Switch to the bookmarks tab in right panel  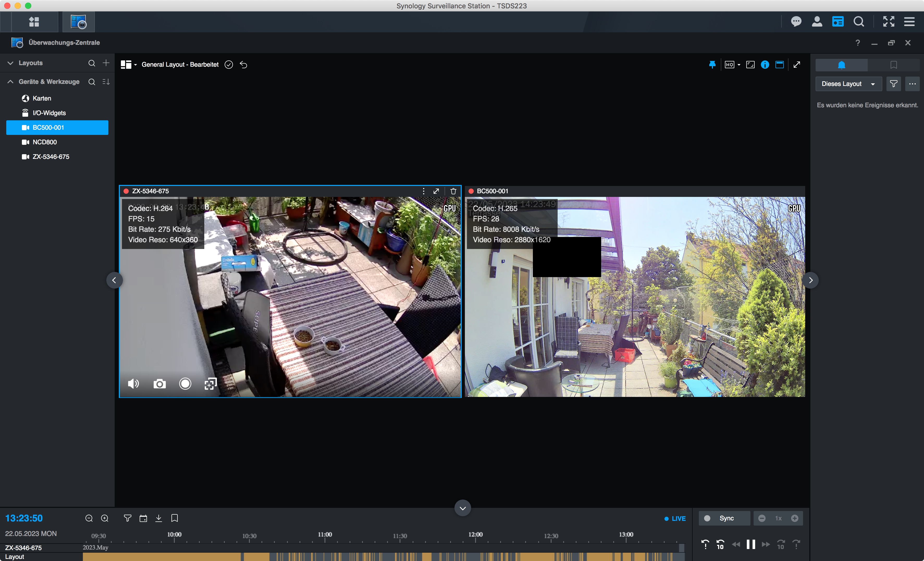click(893, 65)
